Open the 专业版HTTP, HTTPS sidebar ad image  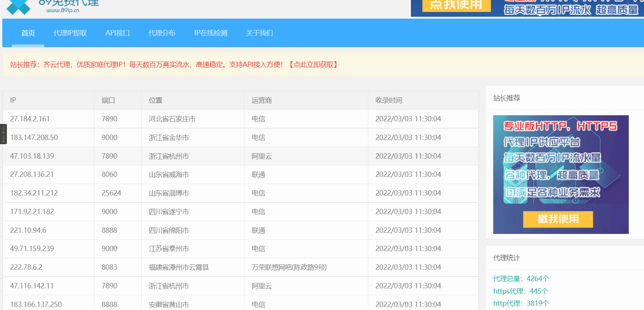point(561,175)
